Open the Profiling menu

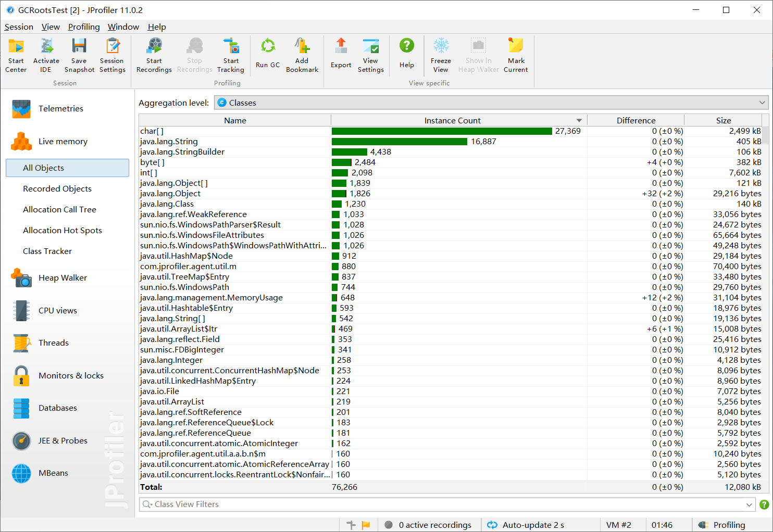point(84,27)
